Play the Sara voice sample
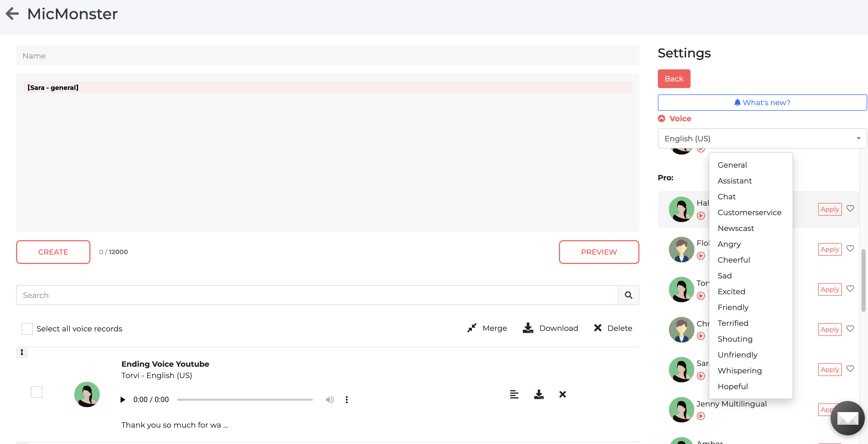The height and width of the screenshot is (444, 868). pos(701,376)
